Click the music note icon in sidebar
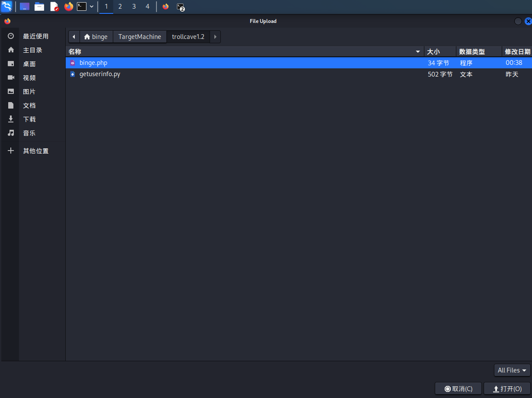The height and width of the screenshot is (398, 532). pyautogui.click(x=11, y=133)
